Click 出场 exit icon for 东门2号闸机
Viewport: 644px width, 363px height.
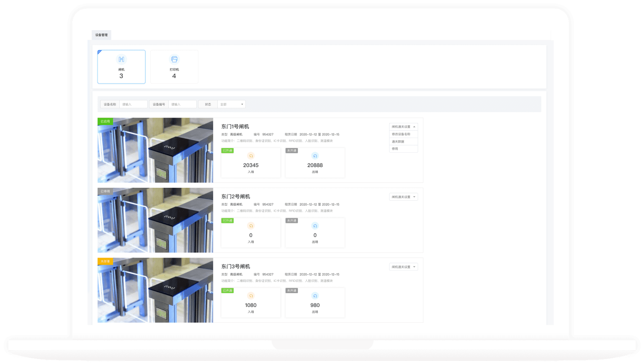[x=315, y=226]
